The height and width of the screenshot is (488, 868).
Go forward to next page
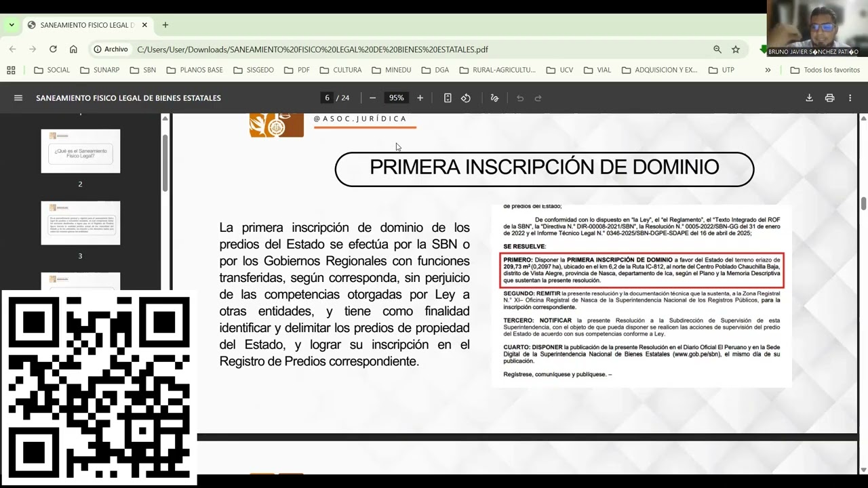tap(33, 49)
